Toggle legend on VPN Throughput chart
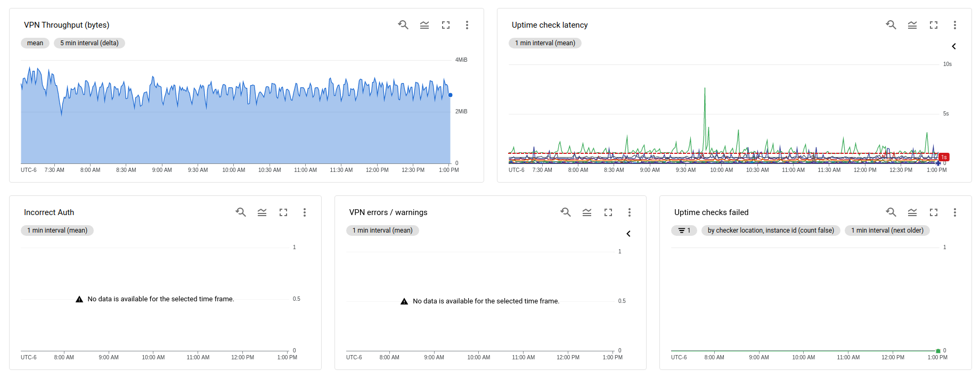This screenshot has height=387, width=980. pyautogui.click(x=424, y=25)
